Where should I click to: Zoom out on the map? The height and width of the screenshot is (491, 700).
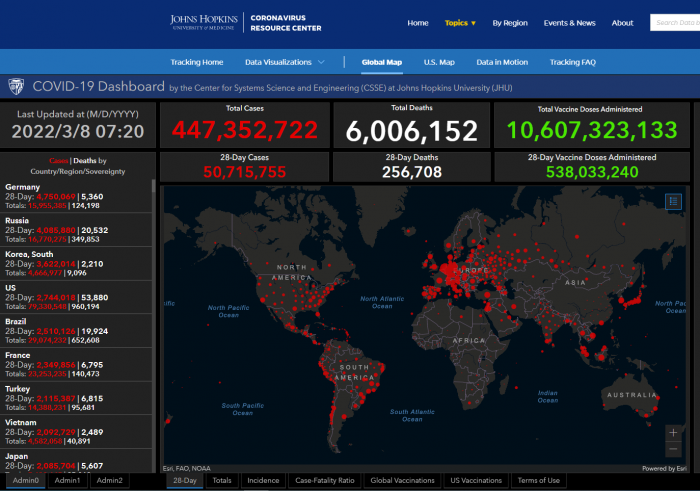click(x=673, y=449)
